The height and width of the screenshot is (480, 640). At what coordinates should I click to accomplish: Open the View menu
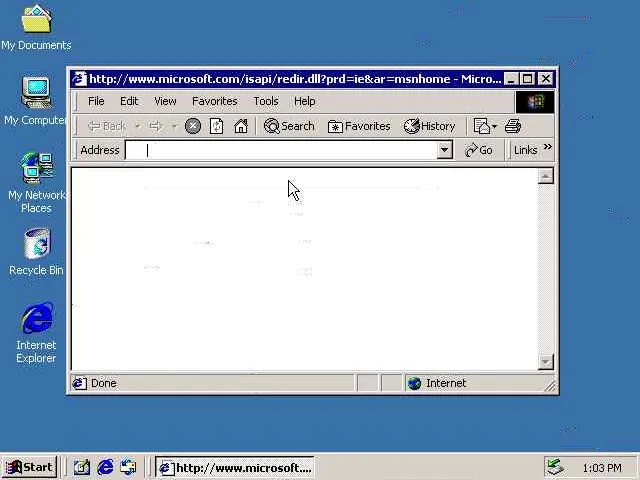tap(165, 101)
